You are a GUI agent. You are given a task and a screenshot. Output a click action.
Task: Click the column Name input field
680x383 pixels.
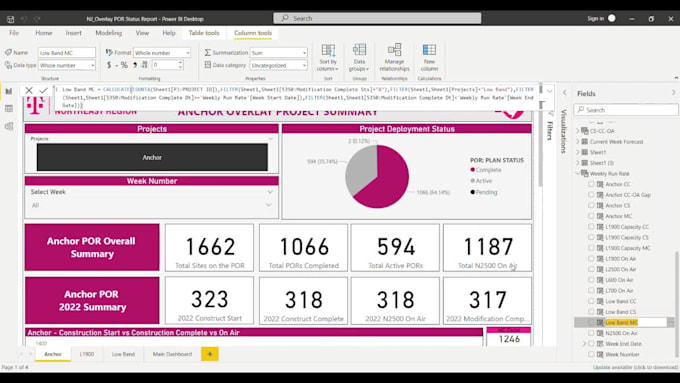pyautogui.click(x=67, y=52)
